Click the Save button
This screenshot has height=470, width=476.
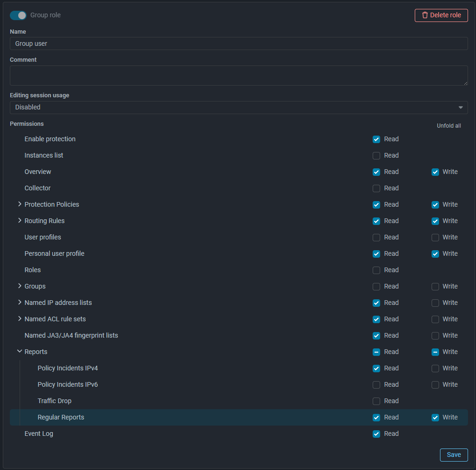pyautogui.click(x=454, y=455)
